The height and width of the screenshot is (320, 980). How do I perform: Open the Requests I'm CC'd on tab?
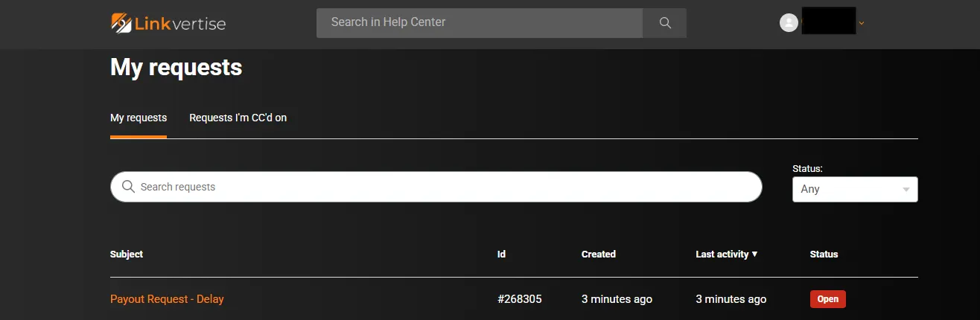(x=238, y=118)
